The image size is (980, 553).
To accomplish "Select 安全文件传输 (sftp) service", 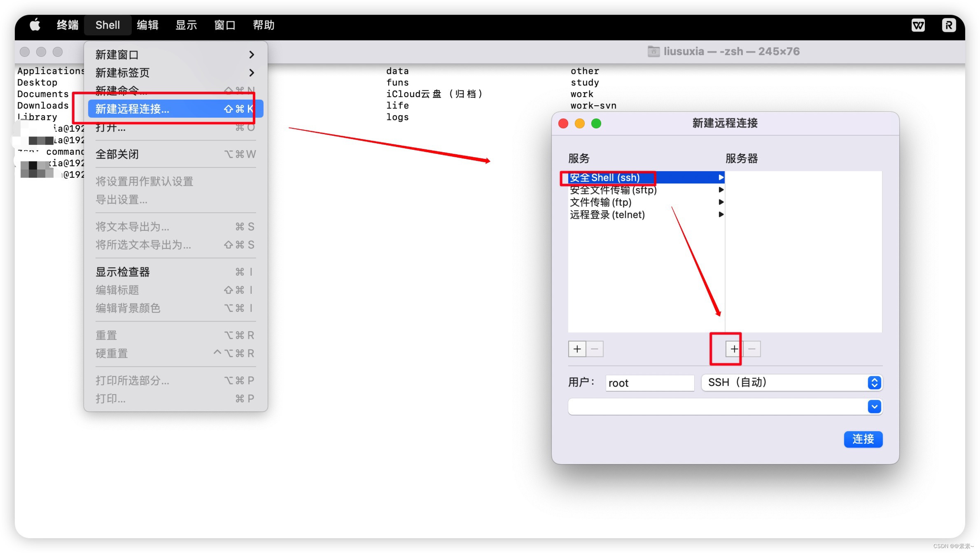I will pos(613,190).
